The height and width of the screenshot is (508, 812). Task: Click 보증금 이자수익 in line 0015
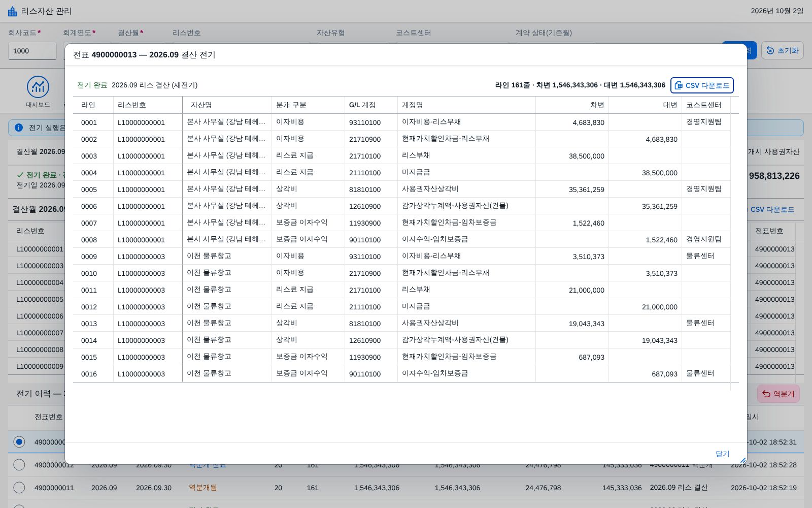[x=302, y=357]
